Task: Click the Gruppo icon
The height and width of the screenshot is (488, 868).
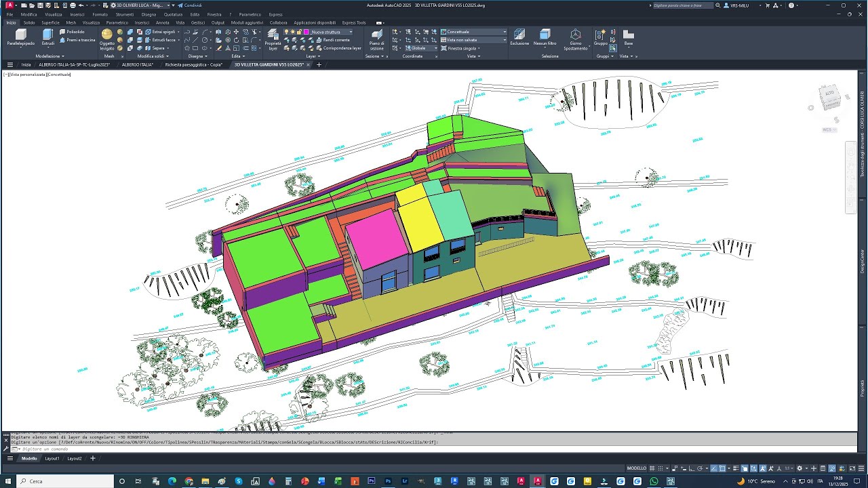Action: pyautogui.click(x=601, y=37)
